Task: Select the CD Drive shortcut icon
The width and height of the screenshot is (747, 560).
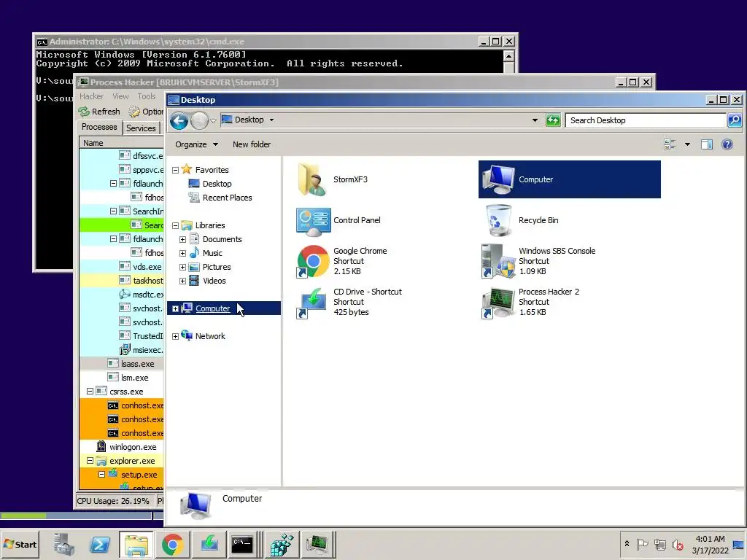Action: pos(312,303)
